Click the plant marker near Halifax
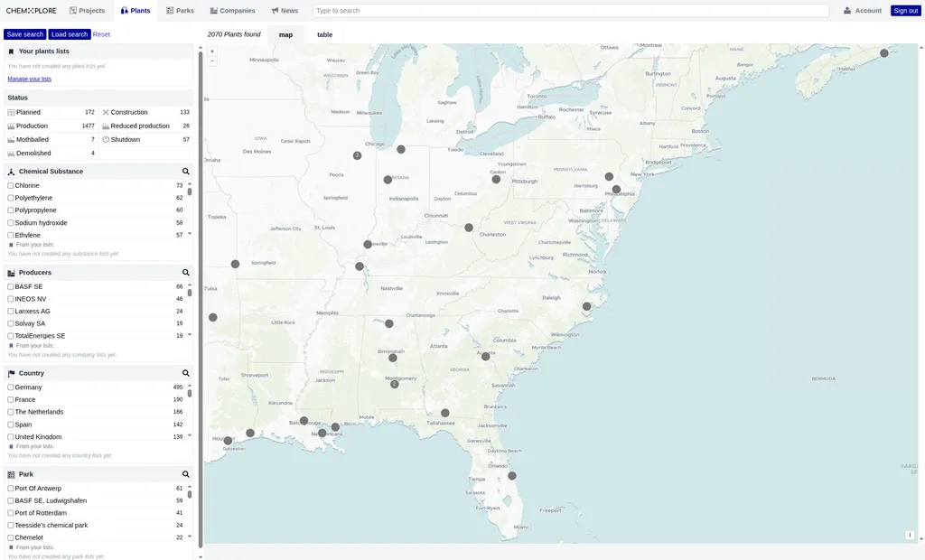 [883, 53]
